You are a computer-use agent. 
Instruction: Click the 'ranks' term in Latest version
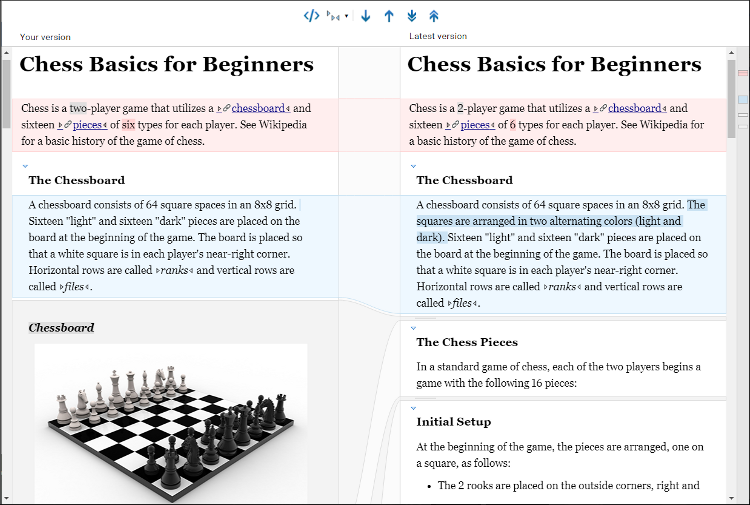pyautogui.click(x=562, y=287)
